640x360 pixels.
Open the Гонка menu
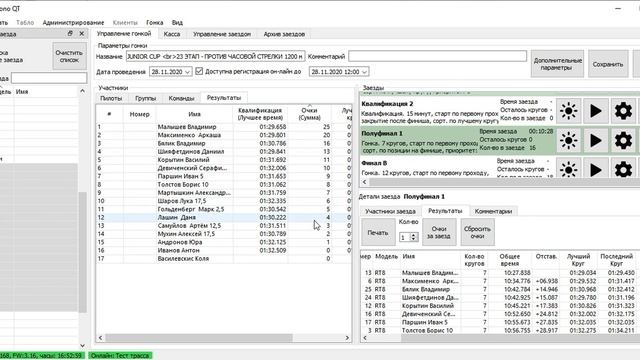(x=155, y=22)
